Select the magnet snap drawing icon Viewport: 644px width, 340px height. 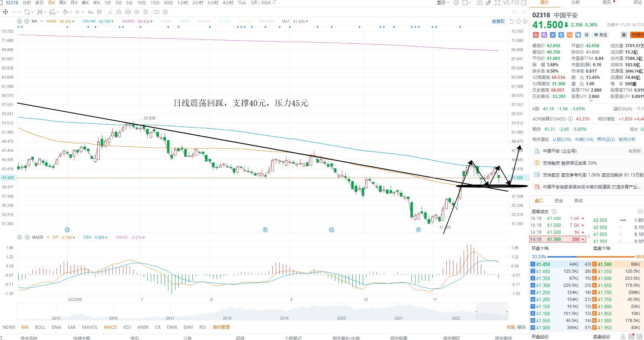point(119,12)
